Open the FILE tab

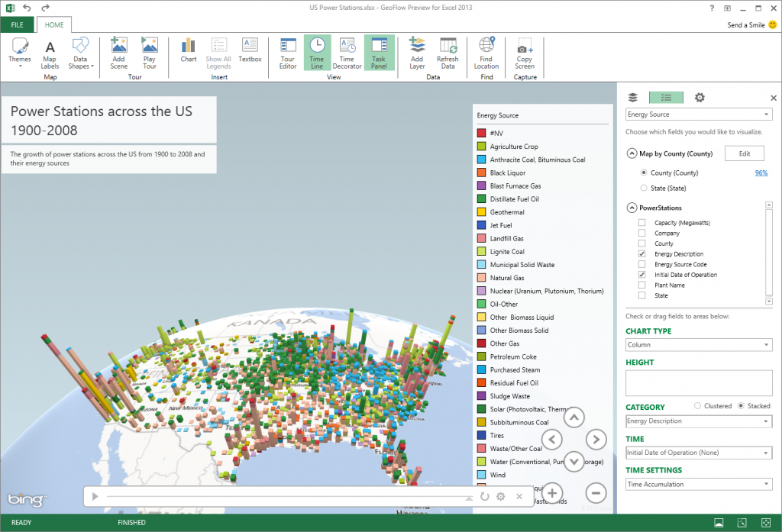pos(17,24)
